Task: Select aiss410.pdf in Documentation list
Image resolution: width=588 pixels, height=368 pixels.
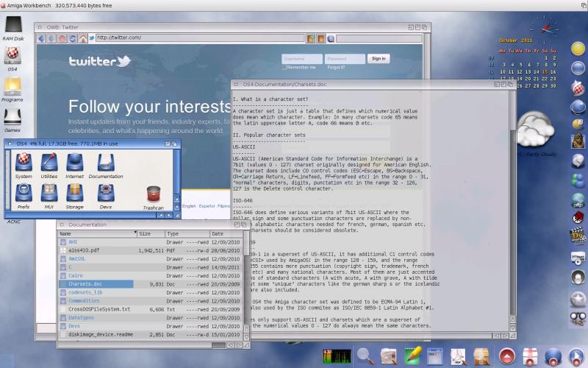Action: [x=84, y=250]
